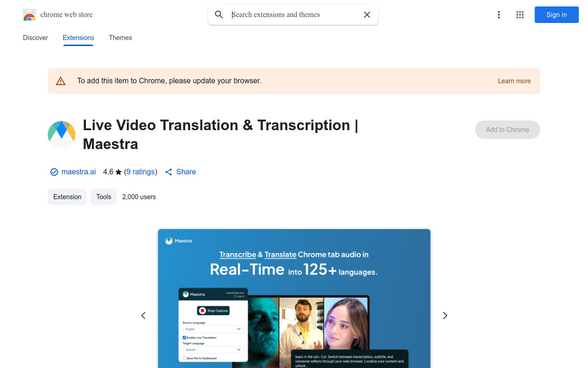
Task: Click the search magnifier icon
Action: point(219,15)
